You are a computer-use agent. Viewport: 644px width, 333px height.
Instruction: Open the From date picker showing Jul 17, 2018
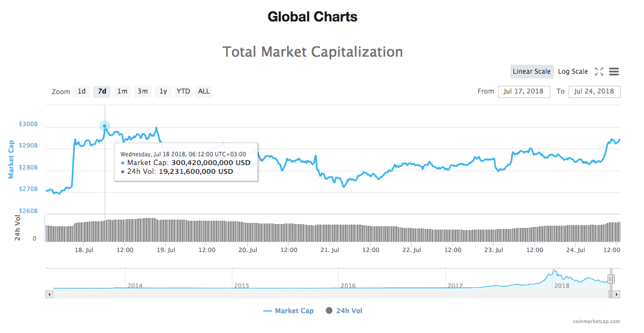[523, 91]
